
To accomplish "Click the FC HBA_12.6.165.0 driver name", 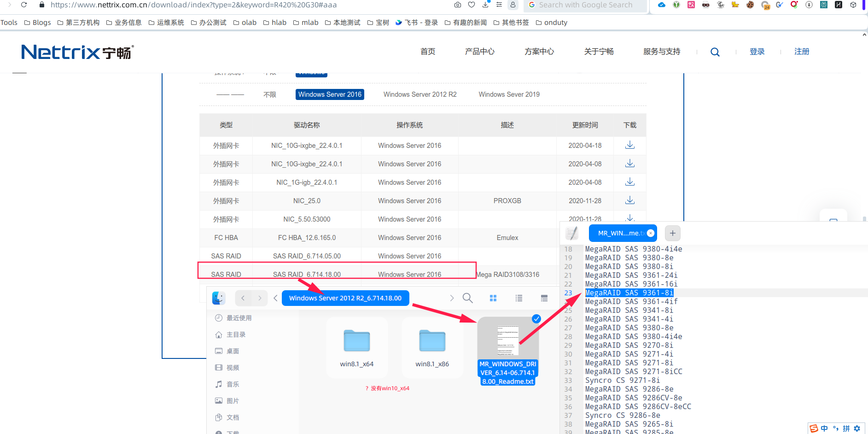I will 307,238.
